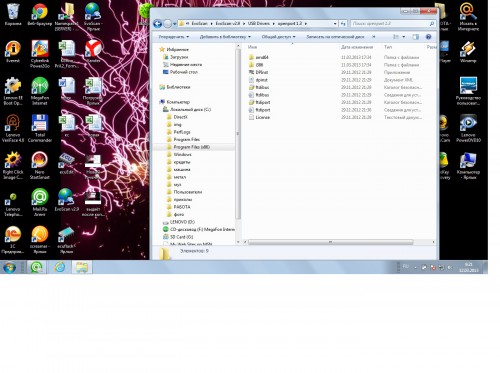This screenshot has height=373, width=500.
Task: Open the Yandex browser desktop shortcut
Action: 93,52
